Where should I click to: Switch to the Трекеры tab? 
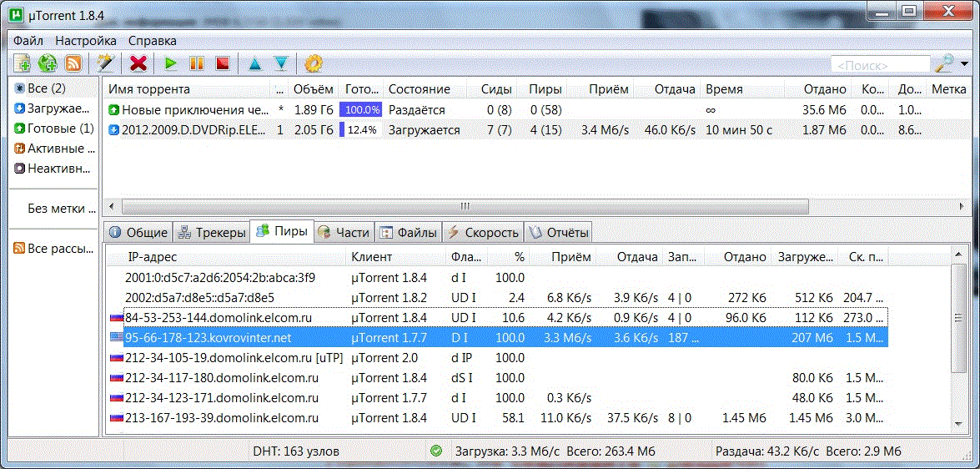click(211, 234)
